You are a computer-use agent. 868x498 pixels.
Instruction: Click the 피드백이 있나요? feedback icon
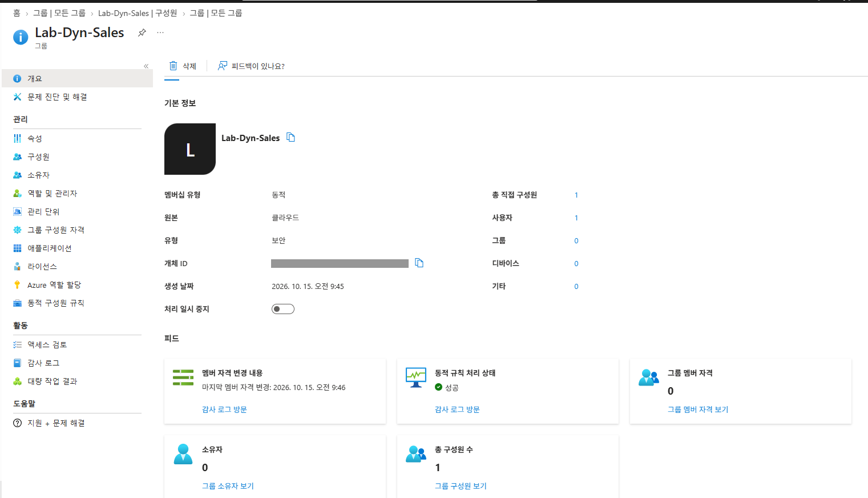pyautogui.click(x=223, y=66)
